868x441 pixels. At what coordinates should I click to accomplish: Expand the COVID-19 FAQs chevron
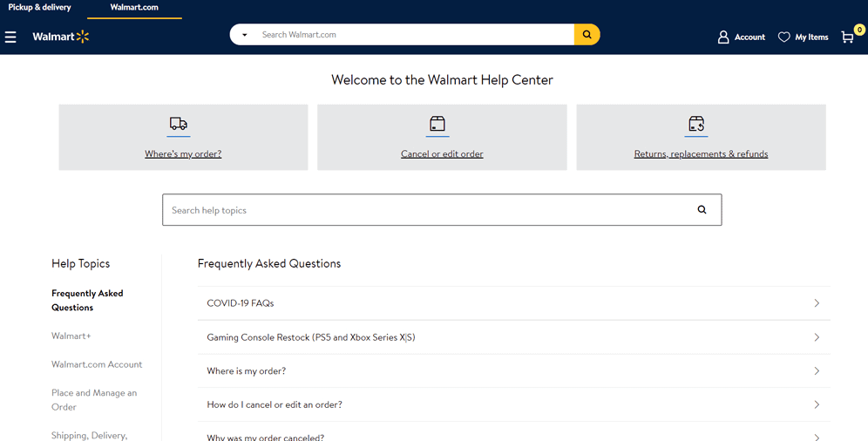pos(817,303)
